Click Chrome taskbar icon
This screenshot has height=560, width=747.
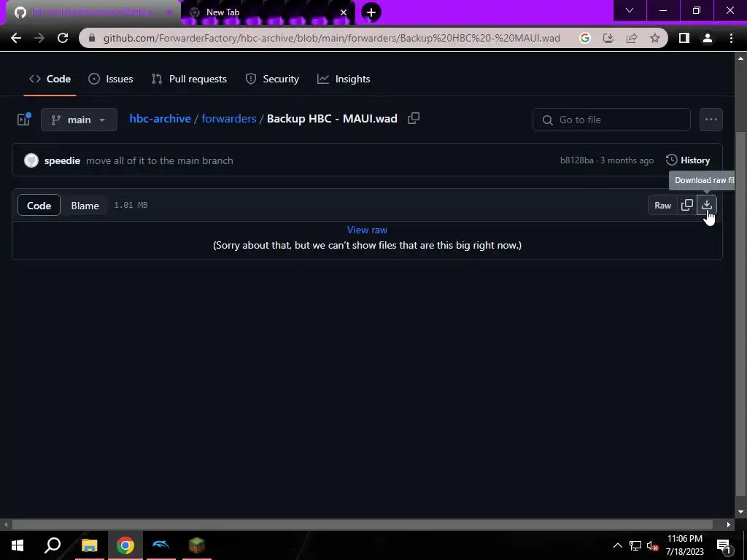[x=125, y=545]
